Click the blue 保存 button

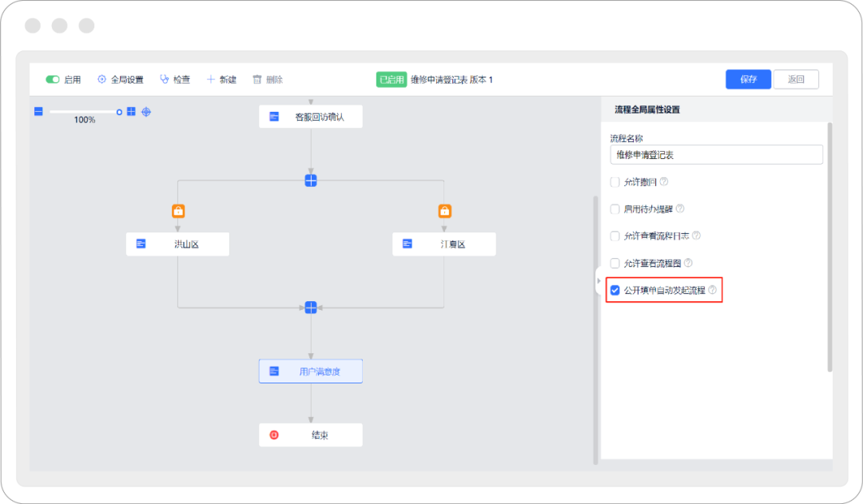(x=748, y=79)
